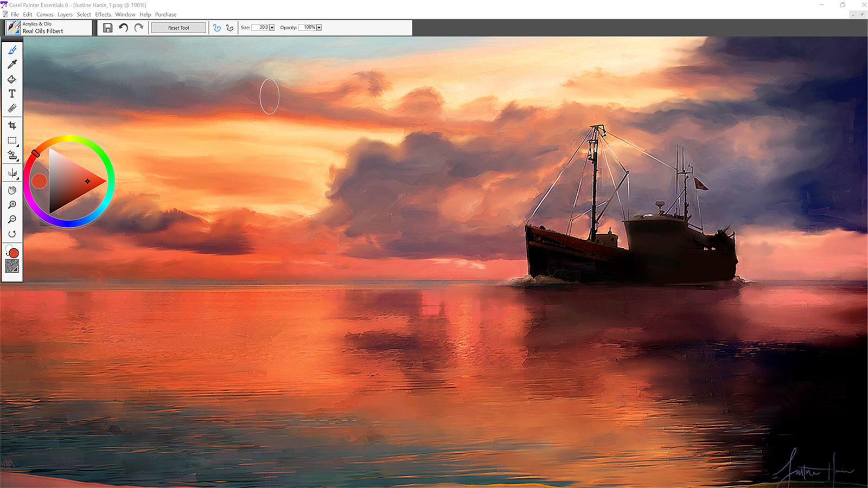Screen dimensions: 868x488
Task: Open the Real Oils Filbert brush selector
Action: tap(13, 27)
